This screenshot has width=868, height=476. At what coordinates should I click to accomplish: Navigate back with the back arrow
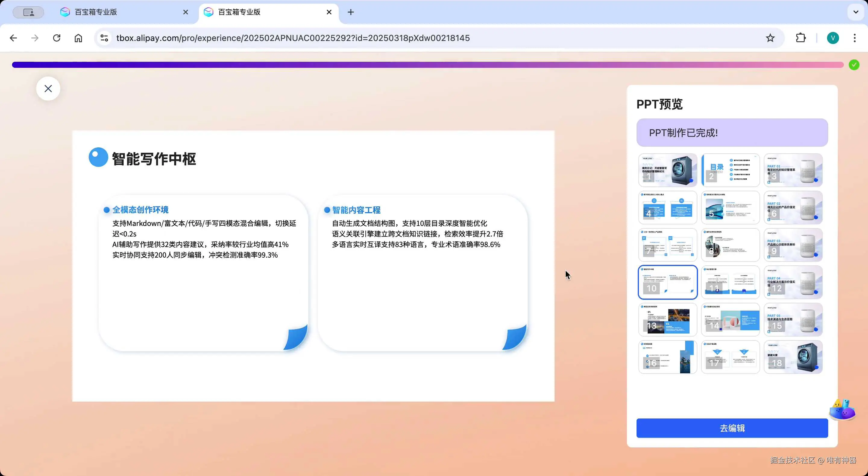tap(14, 38)
